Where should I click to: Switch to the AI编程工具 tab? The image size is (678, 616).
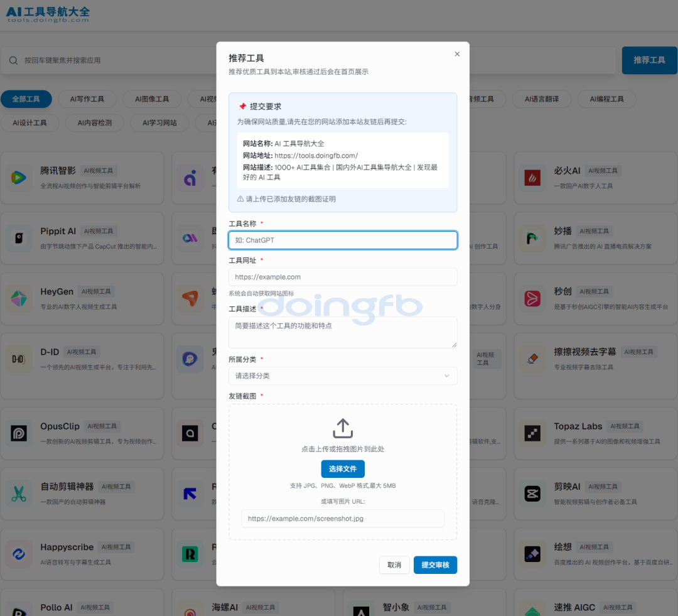[x=606, y=99]
